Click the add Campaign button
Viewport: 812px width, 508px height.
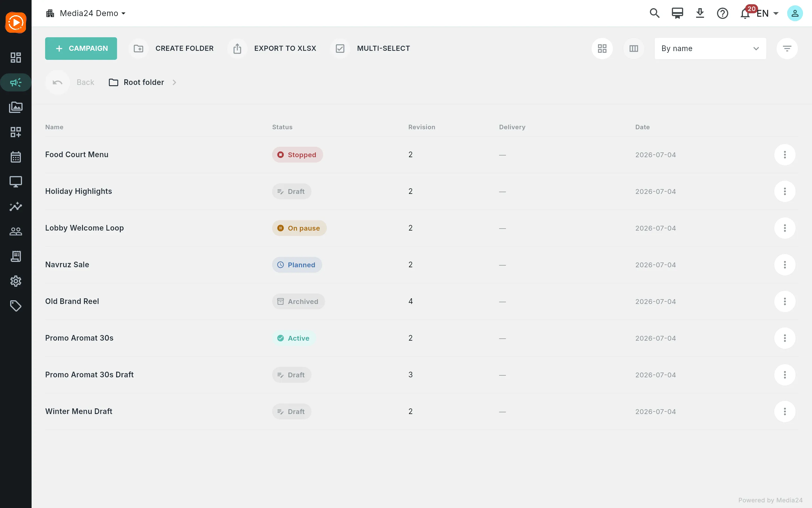click(81, 48)
